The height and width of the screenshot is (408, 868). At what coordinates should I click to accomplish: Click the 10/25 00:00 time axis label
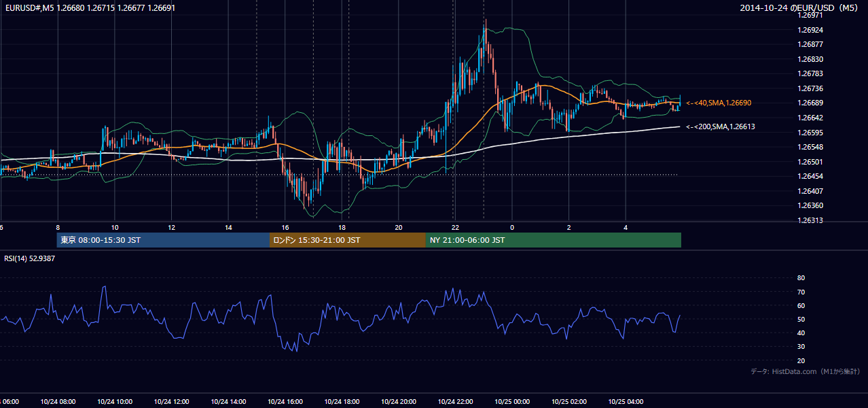click(x=512, y=401)
